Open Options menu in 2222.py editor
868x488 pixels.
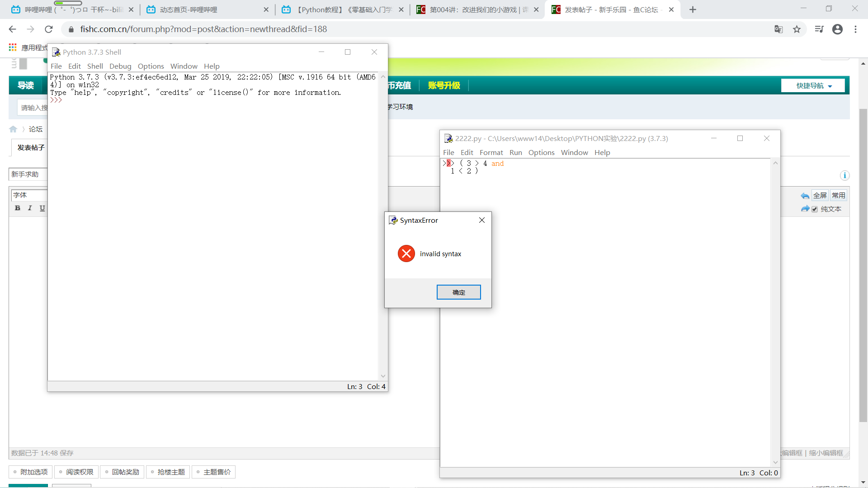[541, 152]
